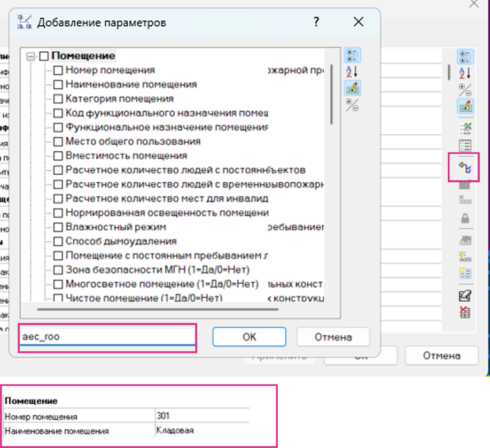
Task: Tick Расчетное количество мест для инвалид checkbox
Action: click(x=58, y=198)
